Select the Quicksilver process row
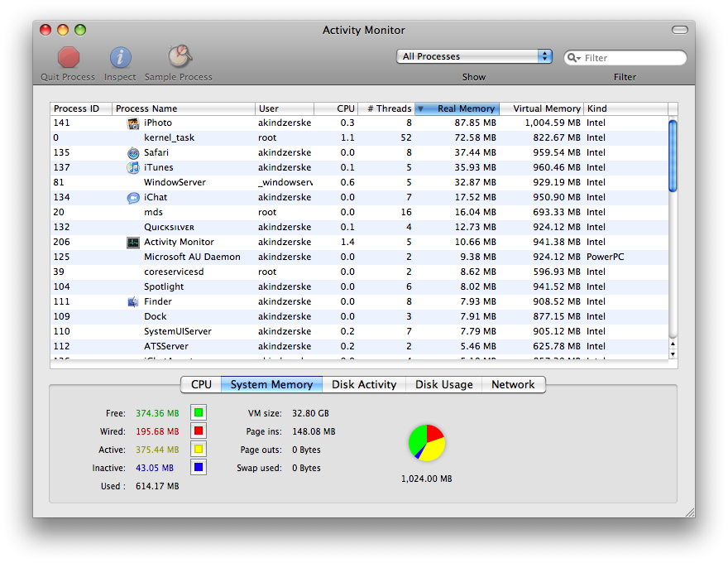Viewport: 728px width, 563px height. pyautogui.click(x=359, y=227)
